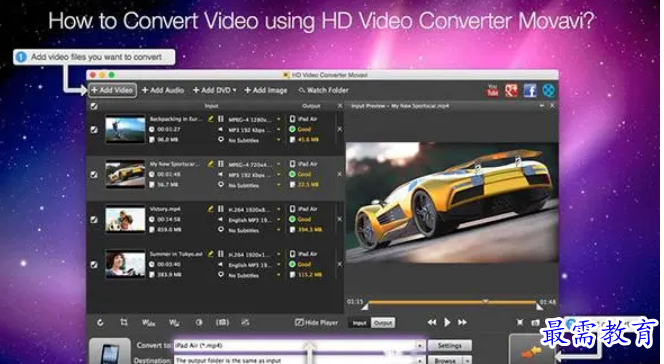Select the Backpacking video thumbnail
This screenshot has width=664, height=364.
point(125,130)
